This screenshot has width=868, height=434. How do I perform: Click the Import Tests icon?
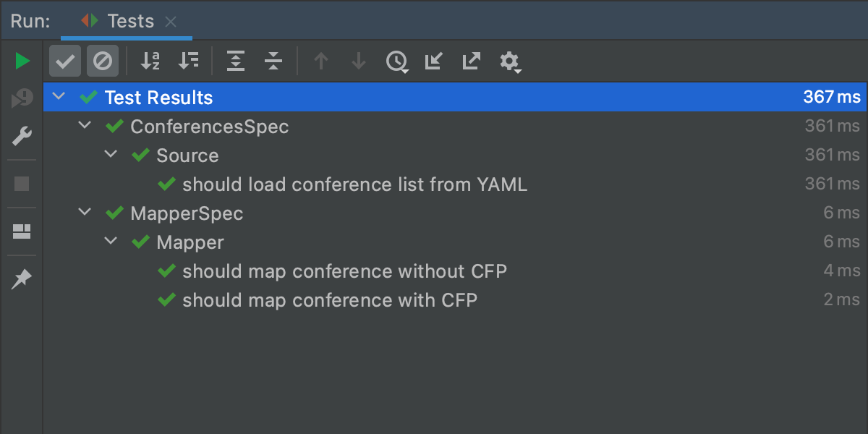pyautogui.click(x=433, y=61)
